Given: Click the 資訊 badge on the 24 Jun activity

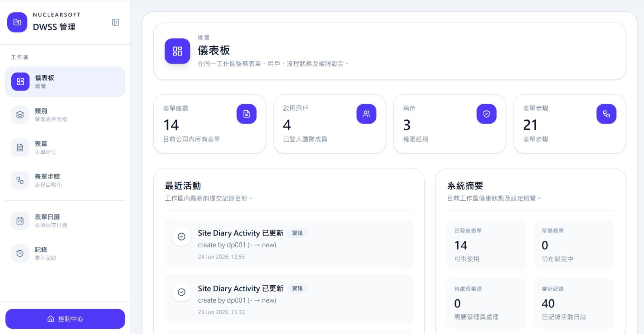Looking at the screenshot, I should coord(297,233).
